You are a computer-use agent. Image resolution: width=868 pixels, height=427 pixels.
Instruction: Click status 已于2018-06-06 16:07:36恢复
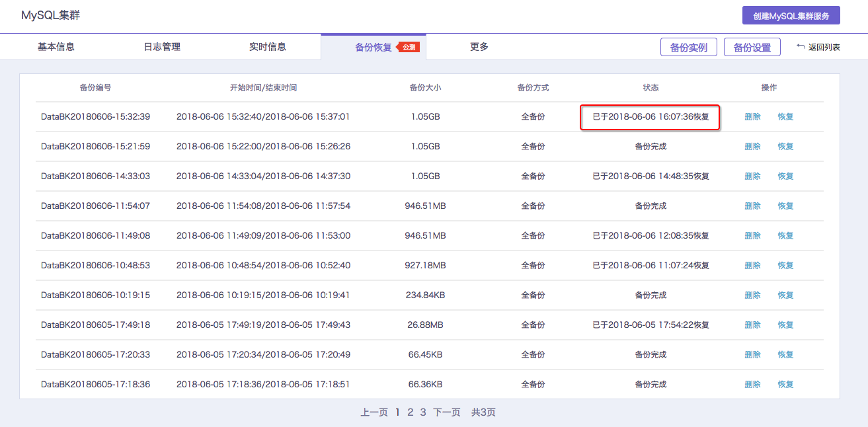pos(651,117)
